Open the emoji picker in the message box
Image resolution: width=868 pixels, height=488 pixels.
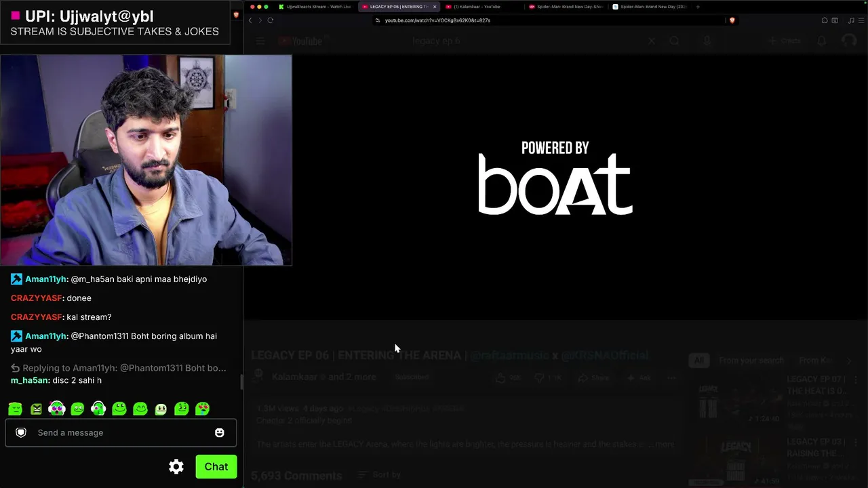pyautogui.click(x=220, y=432)
